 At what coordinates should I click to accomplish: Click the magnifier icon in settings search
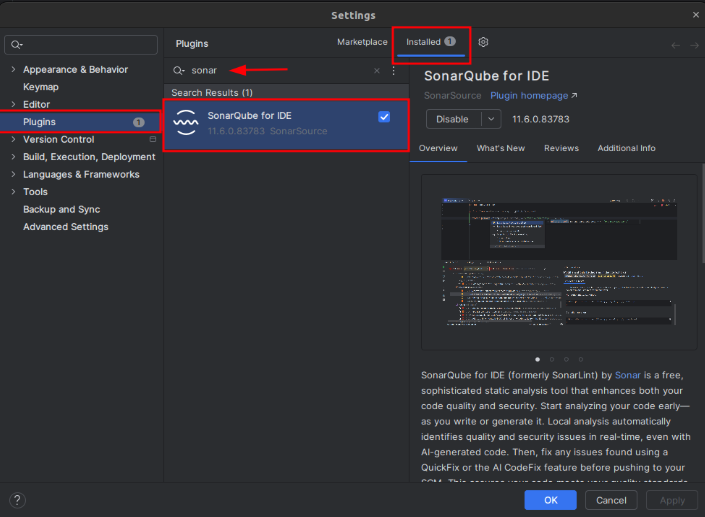pos(16,45)
